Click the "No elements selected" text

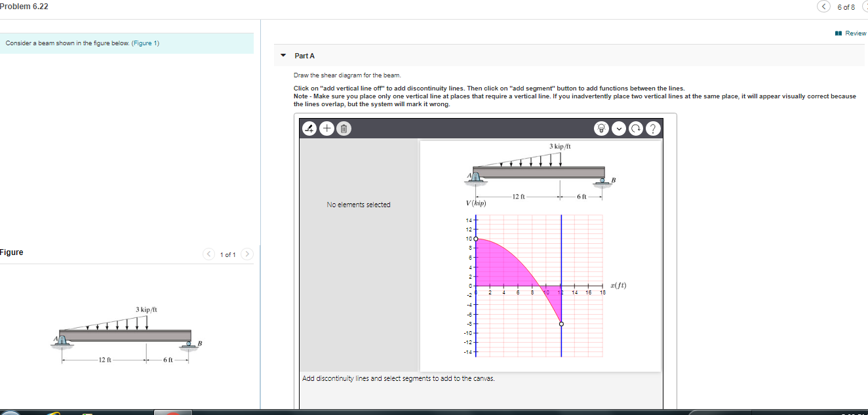pyautogui.click(x=359, y=205)
